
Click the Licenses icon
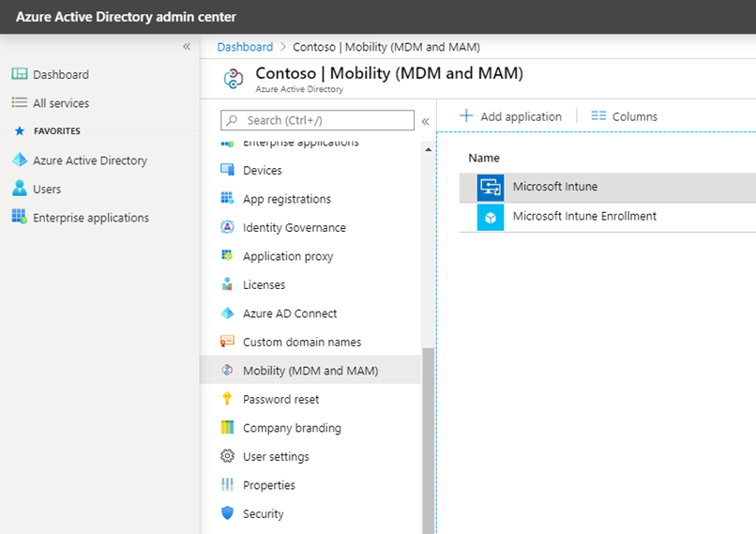(x=227, y=284)
